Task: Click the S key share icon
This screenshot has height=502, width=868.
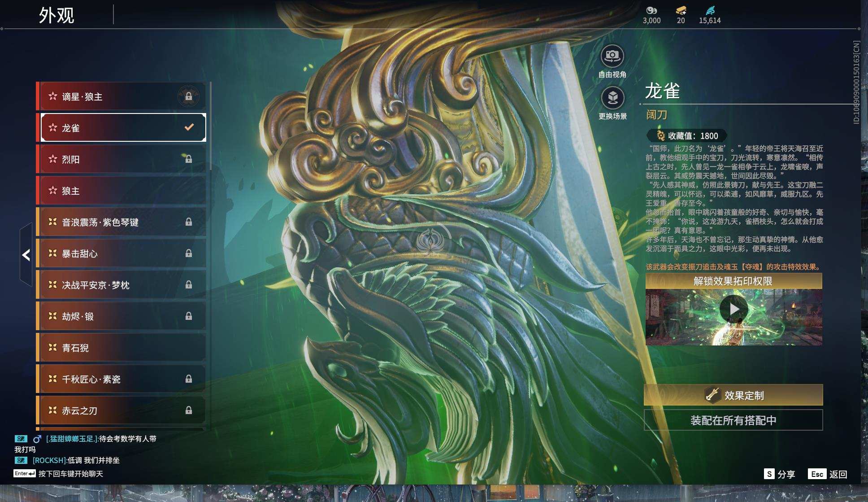Action: pyautogui.click(x=769, y=474)
